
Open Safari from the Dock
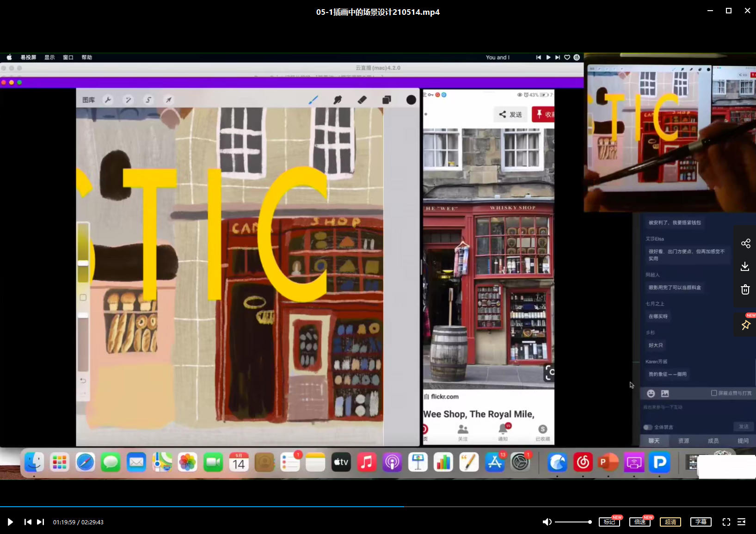[85, 462]
